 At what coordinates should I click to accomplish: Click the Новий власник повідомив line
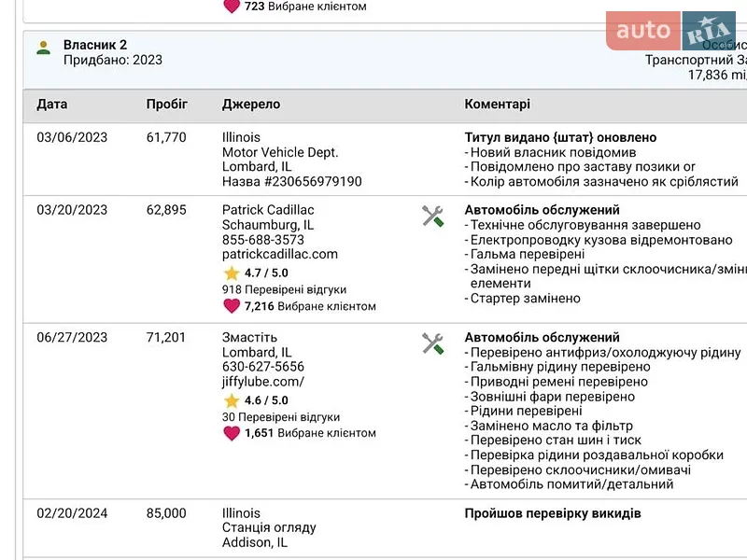[x=553, y=152]
